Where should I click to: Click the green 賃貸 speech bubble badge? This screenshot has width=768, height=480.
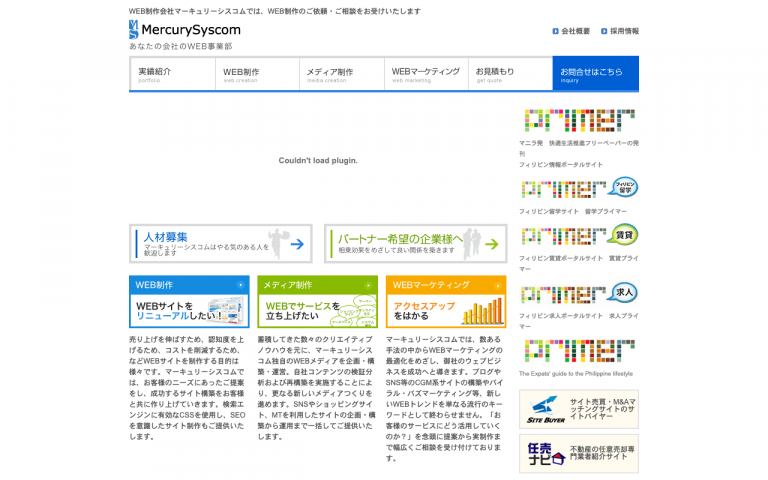coord(623,235)
